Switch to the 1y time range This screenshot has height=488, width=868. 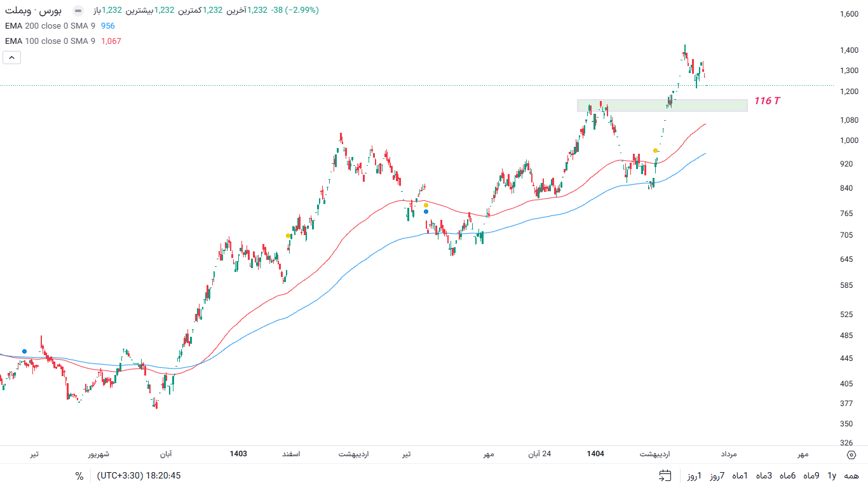tap(831, 476)
